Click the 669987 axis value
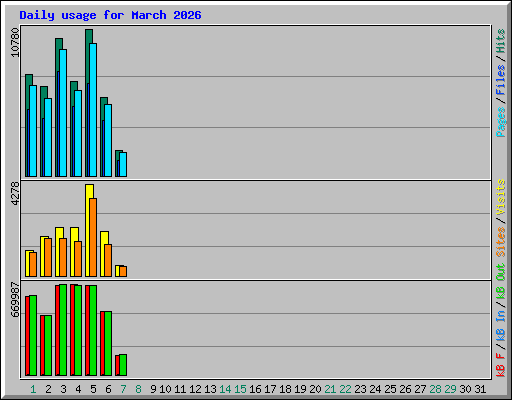 15,300
